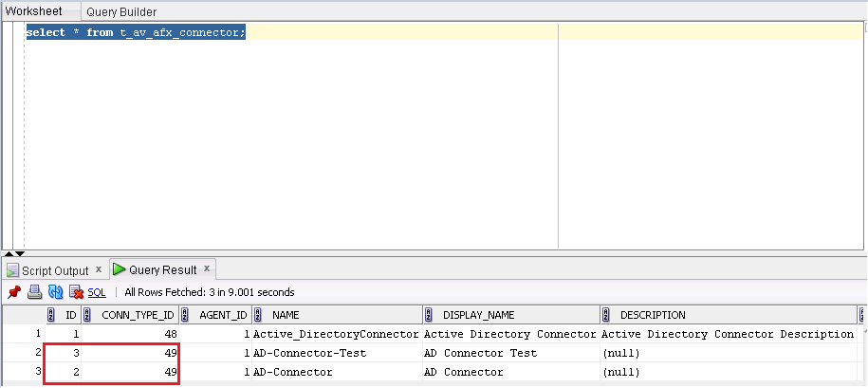
Task: Switch to the Query Builder tab
Action: (121, 12)
